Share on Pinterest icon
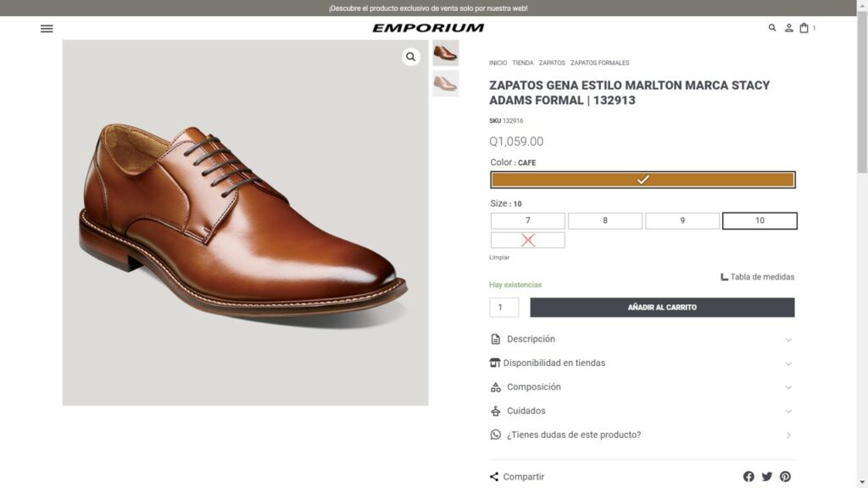868x488 pixels. (785, 476)
